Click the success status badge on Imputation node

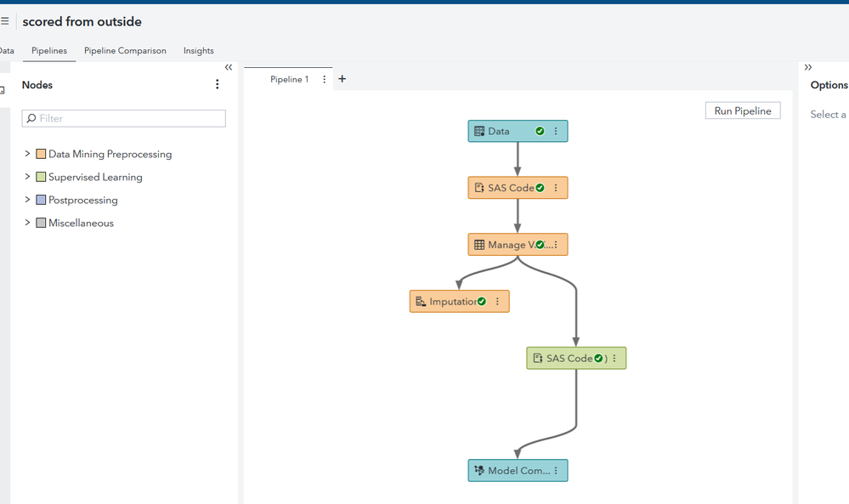click(483, 300)
